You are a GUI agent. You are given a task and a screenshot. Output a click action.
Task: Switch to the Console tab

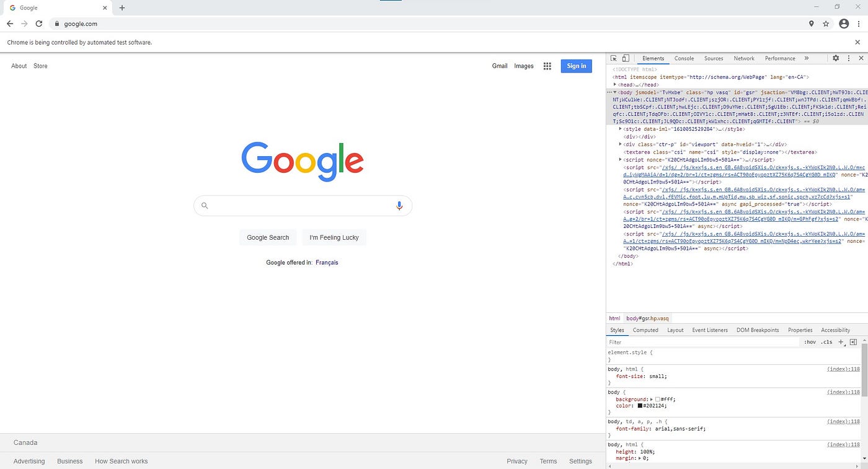pos(684,58)
